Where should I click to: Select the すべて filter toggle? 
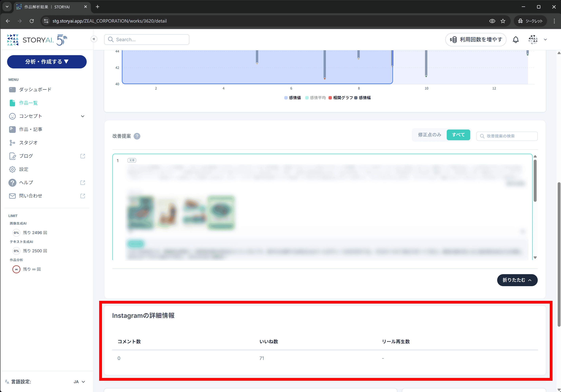[x=458, y=135]
